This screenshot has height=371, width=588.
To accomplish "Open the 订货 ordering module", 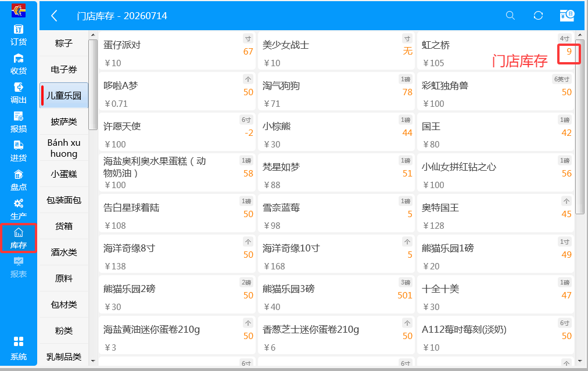I will click(19, 35).
